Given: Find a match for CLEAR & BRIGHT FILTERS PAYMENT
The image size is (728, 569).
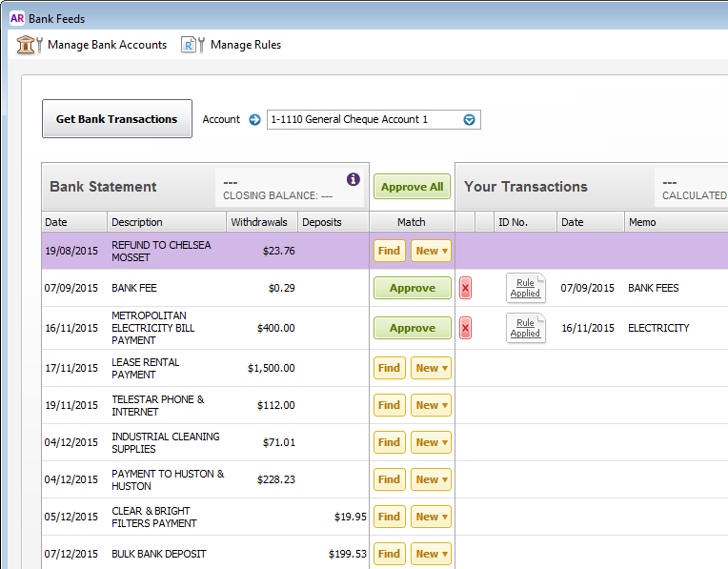Looking at the screenshot, I should (390, 517).
